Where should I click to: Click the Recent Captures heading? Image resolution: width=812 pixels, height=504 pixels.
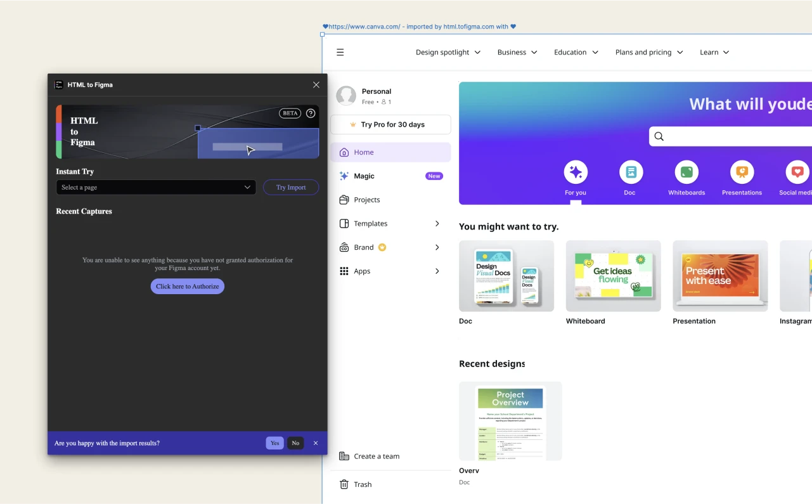[x=84, y=212]
